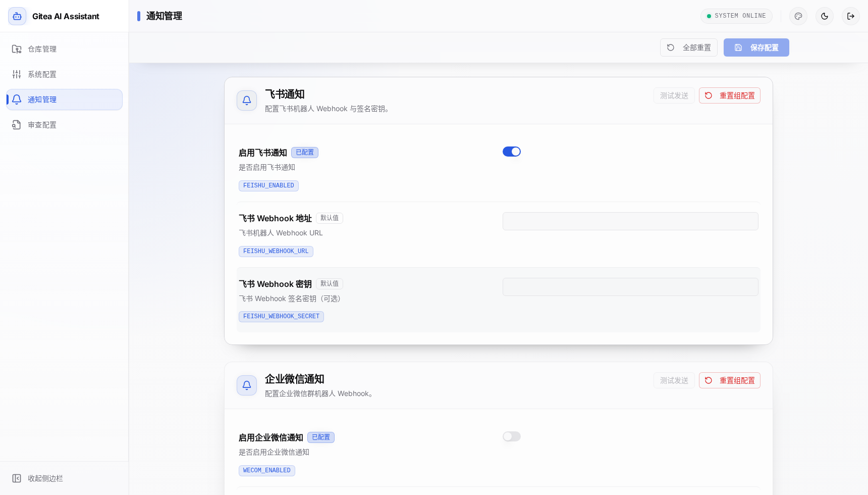The image size is (868, 495).
Task: Click 测试发送 in the 企业微信通知 card
Action: [x=674, y=380]
